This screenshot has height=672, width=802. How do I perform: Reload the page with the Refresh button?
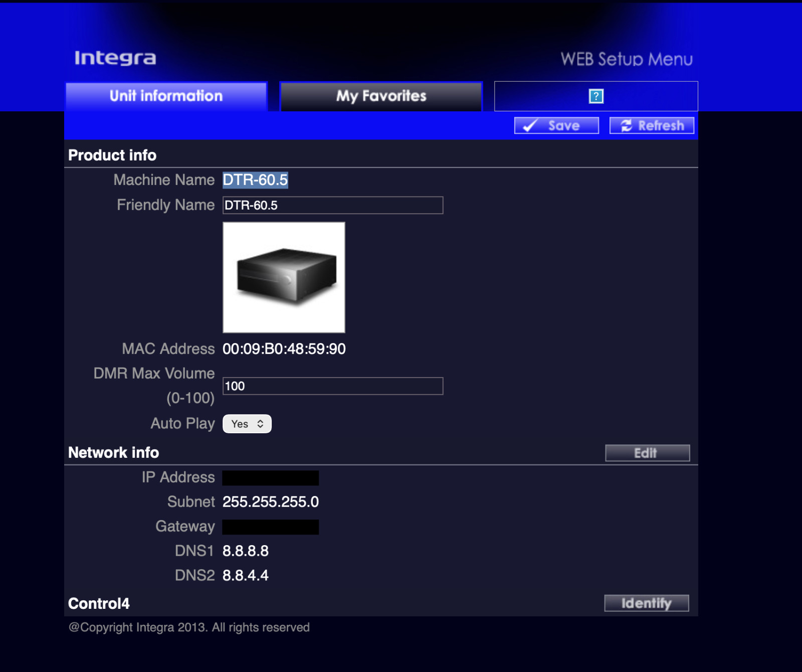click(652, 125)
